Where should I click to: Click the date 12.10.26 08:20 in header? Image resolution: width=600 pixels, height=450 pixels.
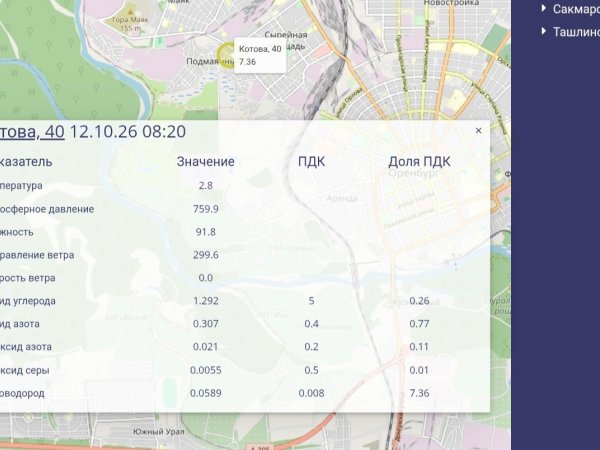click(x=128, y=132)
